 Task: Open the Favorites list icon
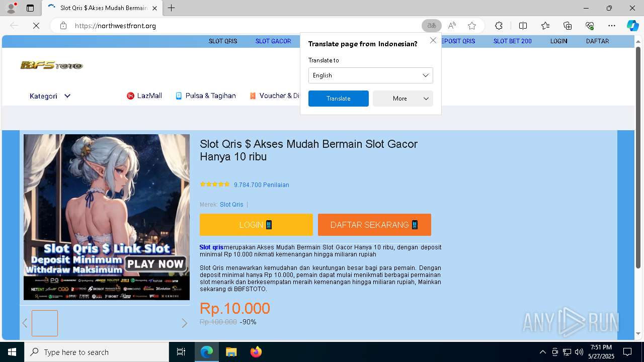(x=545, y=26)
